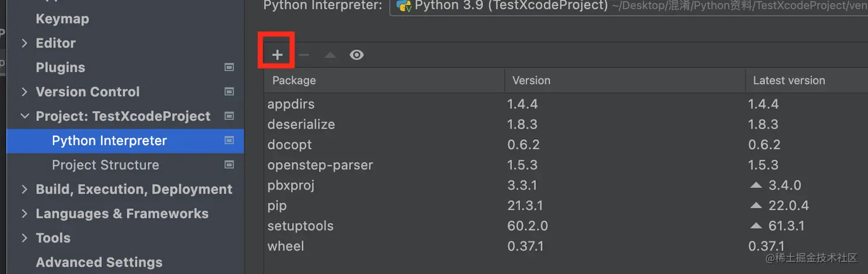Collapse the Project: TestXcodeProject section
868x274 pixels.
coord(24,116)
